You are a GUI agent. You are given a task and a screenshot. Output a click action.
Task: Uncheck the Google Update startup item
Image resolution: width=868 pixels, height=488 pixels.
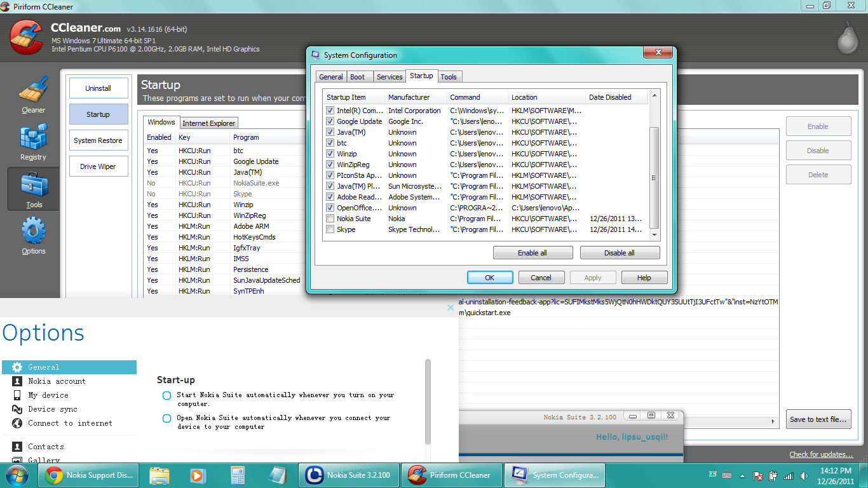click(330, 121)
